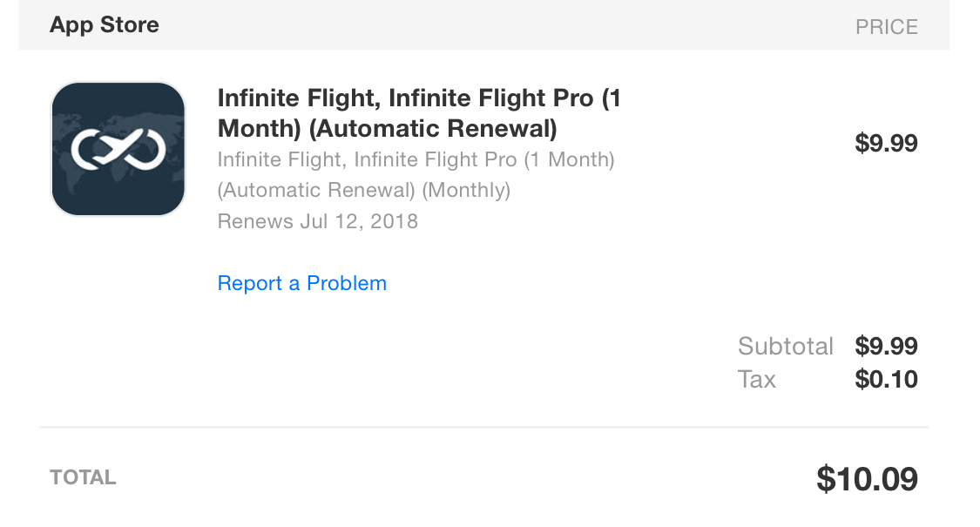This screenshot has width=980, height=527.
Task: Click the App Store section header
Action: (x=105, y=24)
